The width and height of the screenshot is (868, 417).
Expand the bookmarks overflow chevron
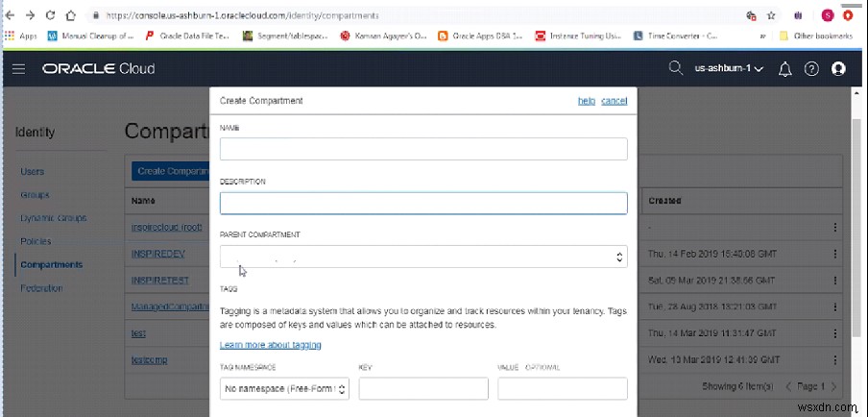click(x=762, y=37)
